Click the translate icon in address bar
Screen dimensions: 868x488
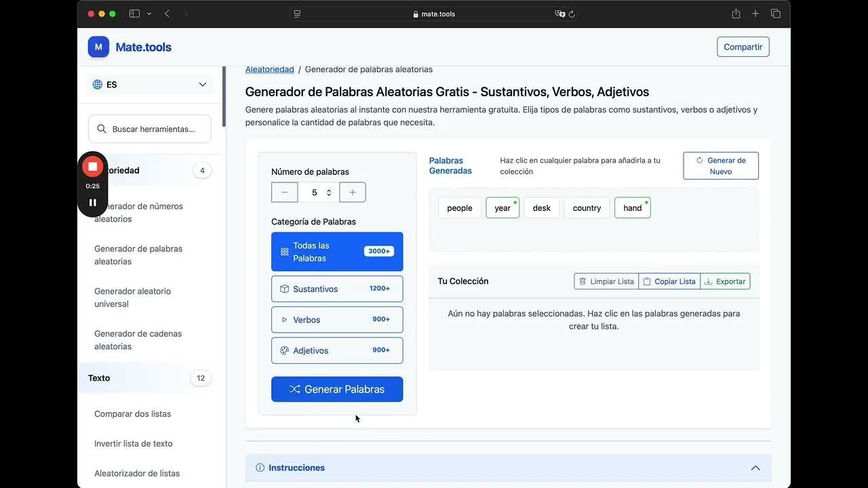coord(560,14)
